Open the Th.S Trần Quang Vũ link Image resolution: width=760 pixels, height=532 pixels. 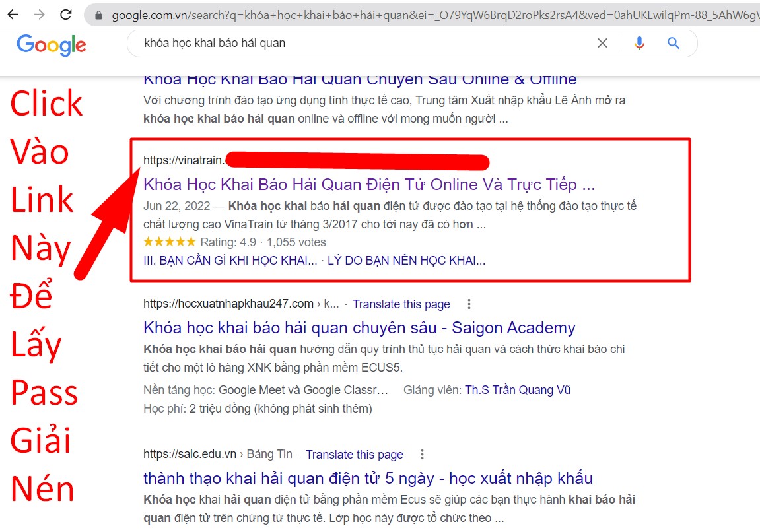tap(518, 390)
